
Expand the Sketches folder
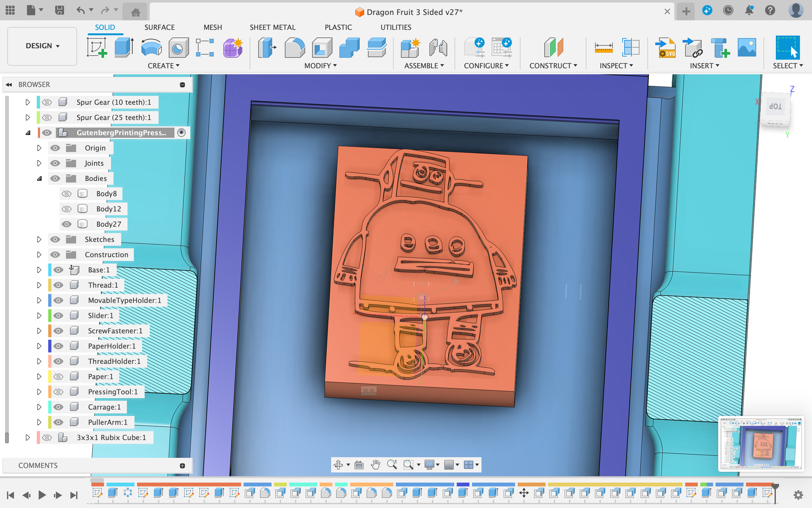pyautogui.click(x=39, y=240)
